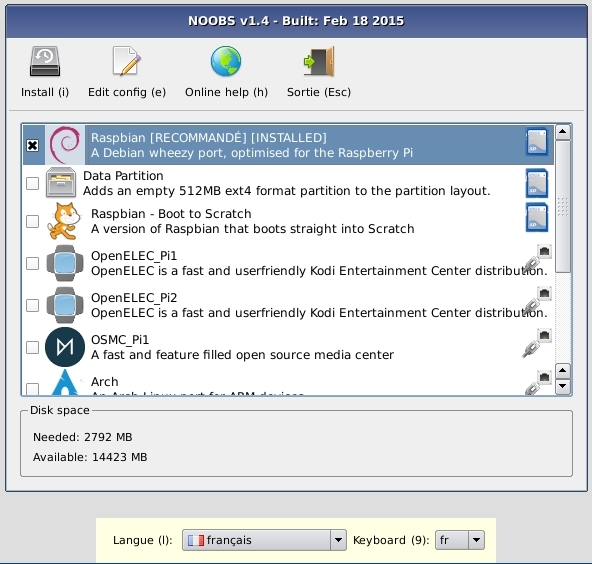The image size is (592, 564).
Task: Click SD card icon on Boot to Scratch row
Action: [x=536, y=217]
